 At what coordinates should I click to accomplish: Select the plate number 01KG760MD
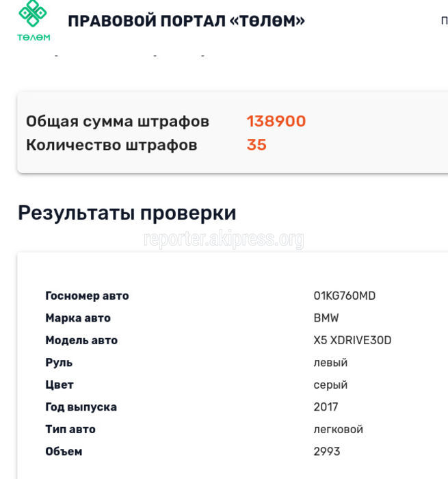[344, 296]
